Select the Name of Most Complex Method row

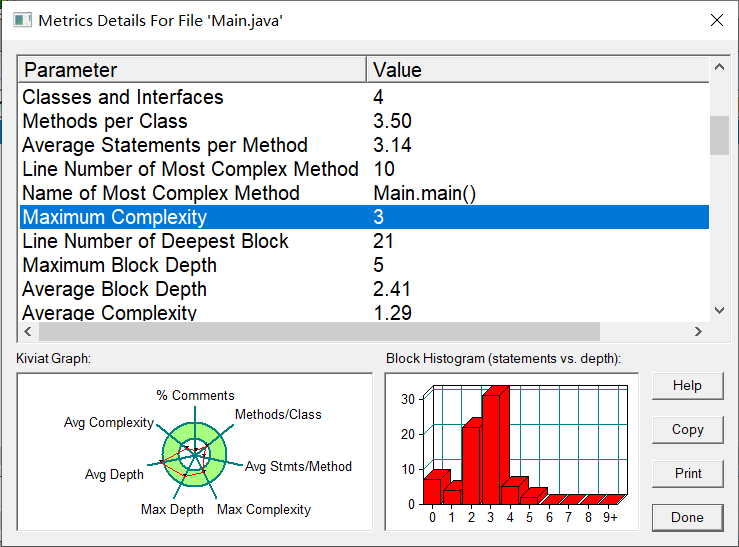364,193
